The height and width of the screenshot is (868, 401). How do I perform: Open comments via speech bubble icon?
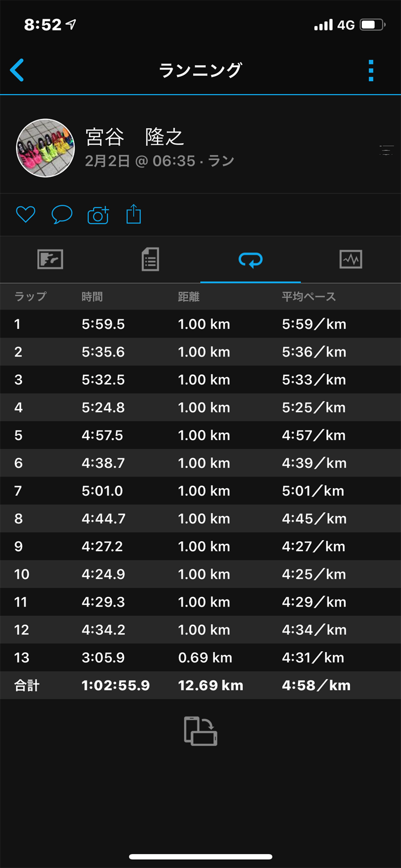pos(62,214)
